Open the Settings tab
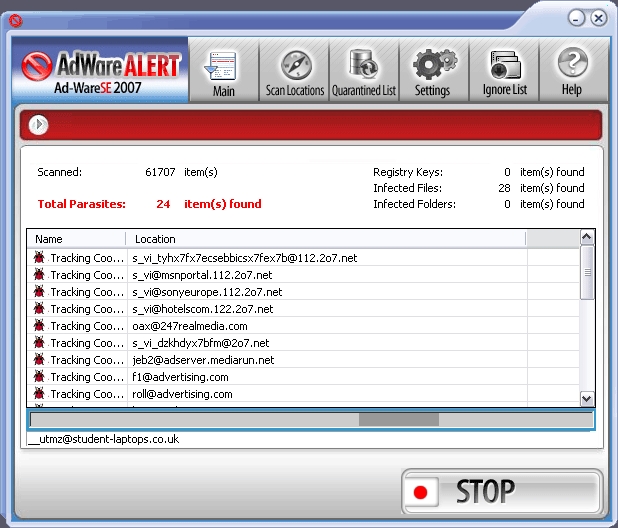Image resolution: width=618 pixels, height=528 pixels. tap(433, 70)
